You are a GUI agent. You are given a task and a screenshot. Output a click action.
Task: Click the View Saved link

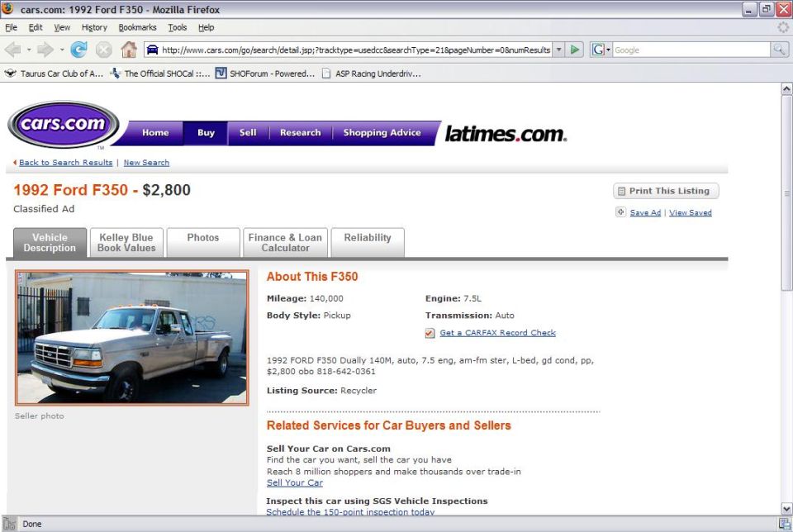(691, 212)
